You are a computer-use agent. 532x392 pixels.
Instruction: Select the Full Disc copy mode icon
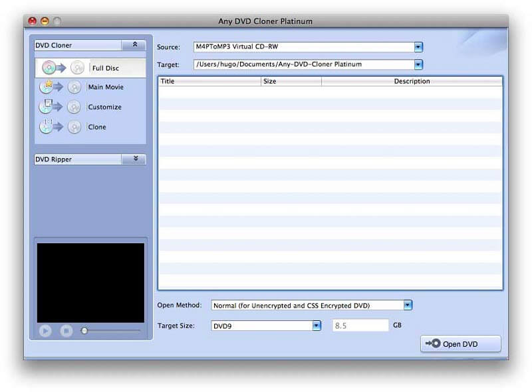48,67
